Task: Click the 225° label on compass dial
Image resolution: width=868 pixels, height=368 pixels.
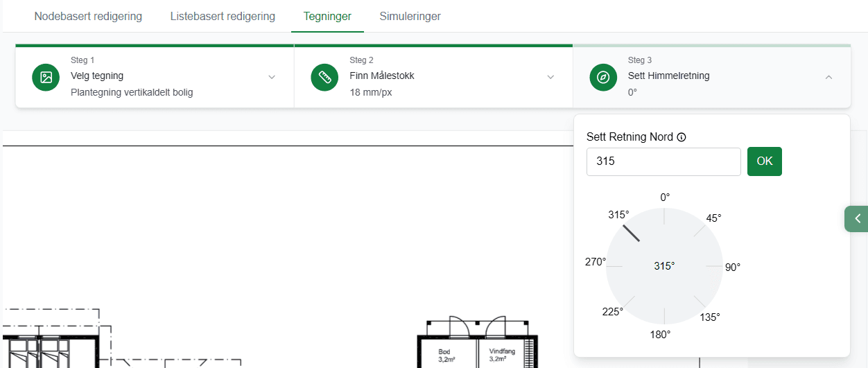Action: [x=613, y=312]
